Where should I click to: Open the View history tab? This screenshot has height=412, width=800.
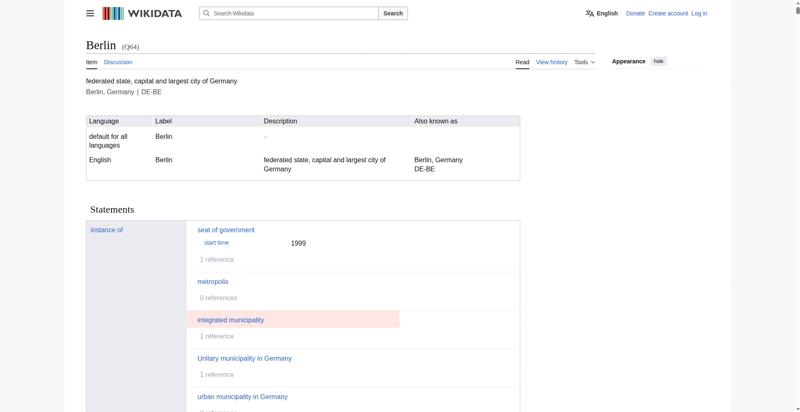click(551, 62)
